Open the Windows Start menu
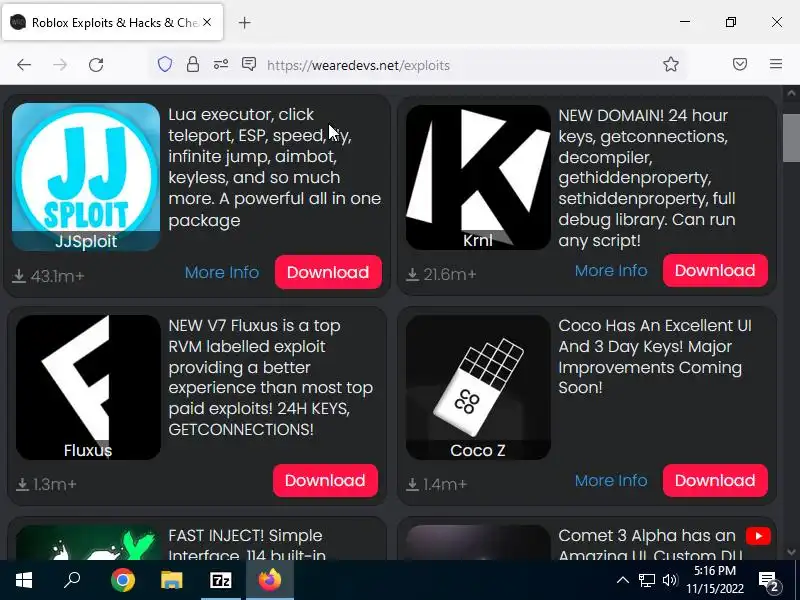 click(x=23, y=580)
